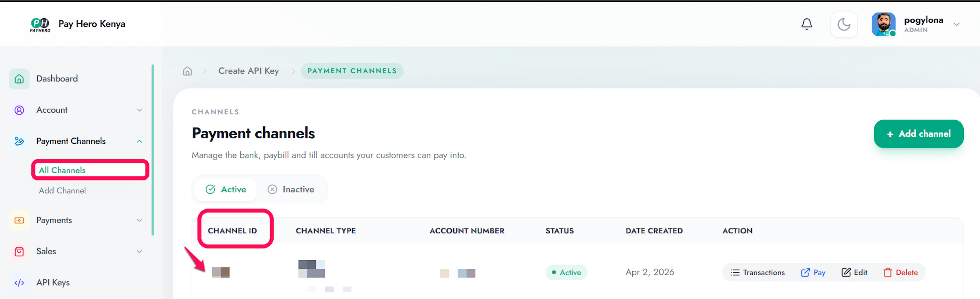Open API Keys in the sidebar
This screenshot has height=299, width=980.
coord(53,282)
